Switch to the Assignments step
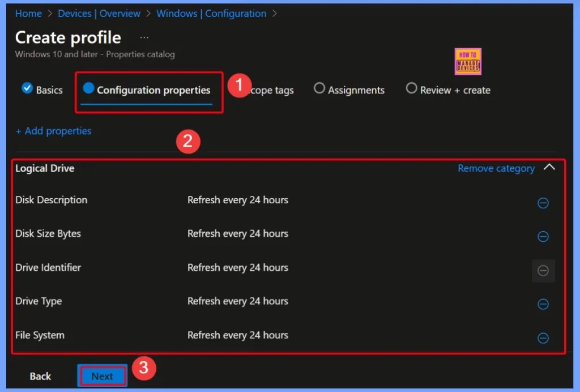 tap(349, 90)
